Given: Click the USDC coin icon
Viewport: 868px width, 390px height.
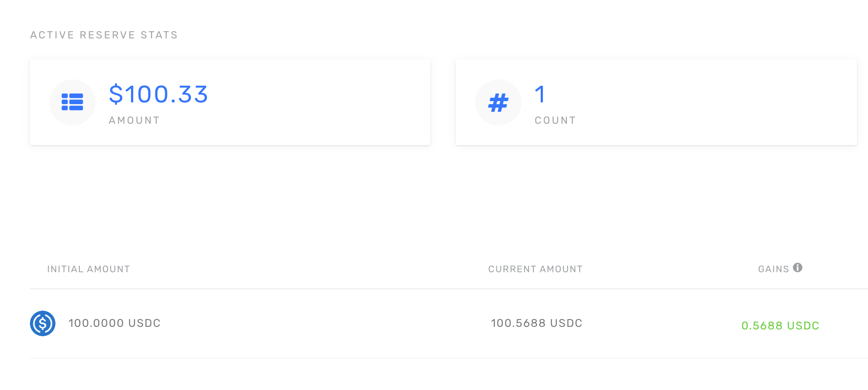Looking at the screenshot, I should pyautogui.click(x=43, y=323).
